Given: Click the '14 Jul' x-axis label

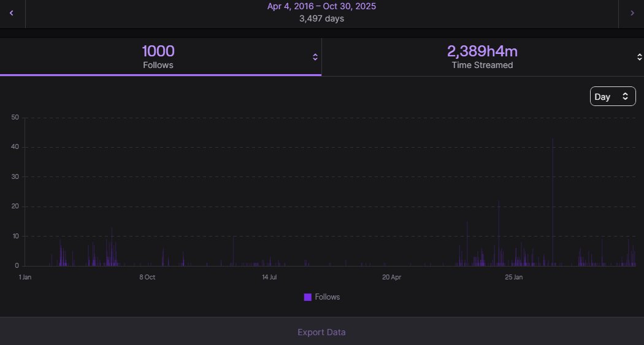Looking at the screenshot, I should (269, 278).
